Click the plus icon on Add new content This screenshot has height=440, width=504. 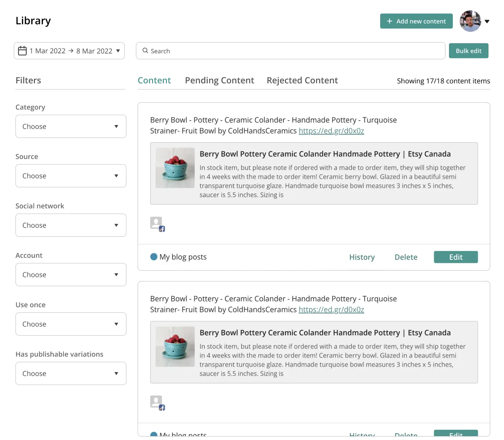click(x=389, y=21)
